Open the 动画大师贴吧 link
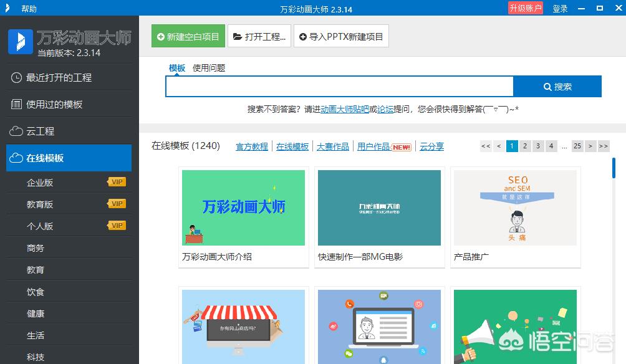 point(345,109)
